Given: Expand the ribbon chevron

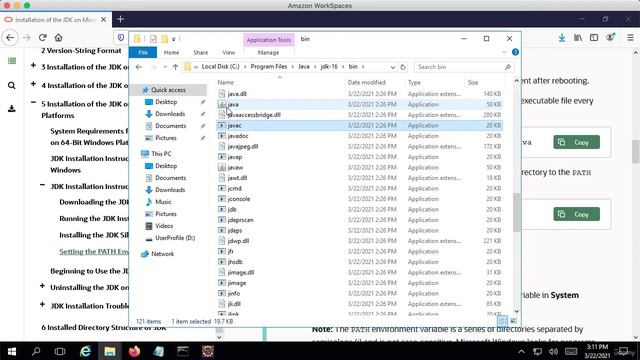Looking at the screenshot, I should pyautogui.click(x=504, y=52).
